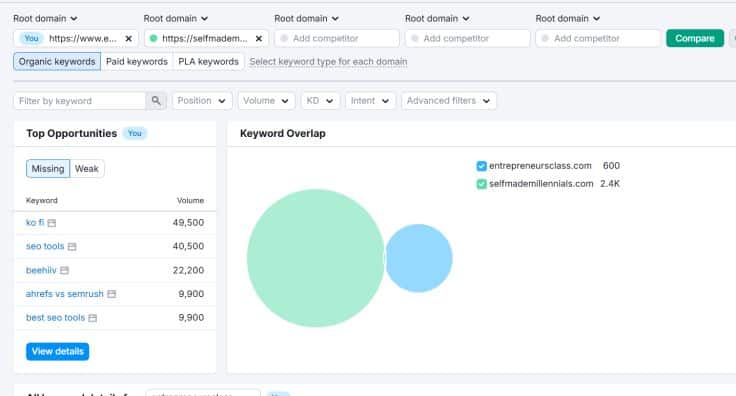Open third Root domain dropdown

[x=306, y=19]
